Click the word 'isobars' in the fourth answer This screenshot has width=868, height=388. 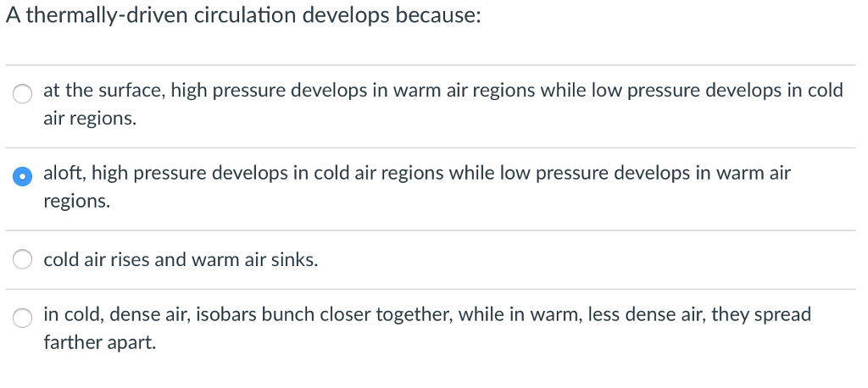tap(227, 315)
